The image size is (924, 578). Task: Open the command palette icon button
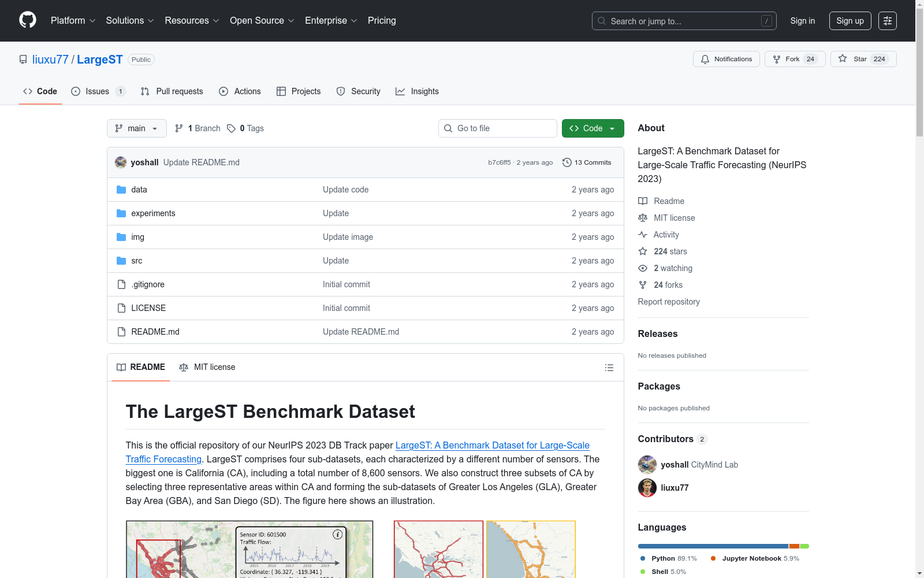[x=888, y=21]
